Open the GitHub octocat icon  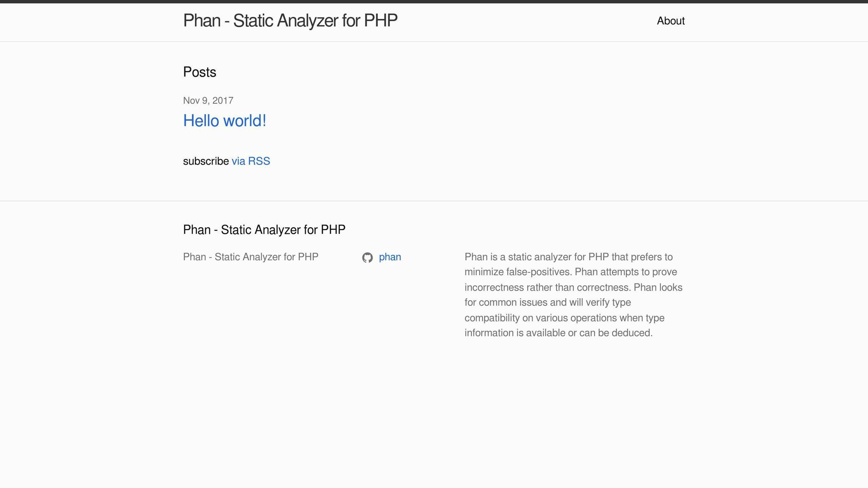point(367,258)
